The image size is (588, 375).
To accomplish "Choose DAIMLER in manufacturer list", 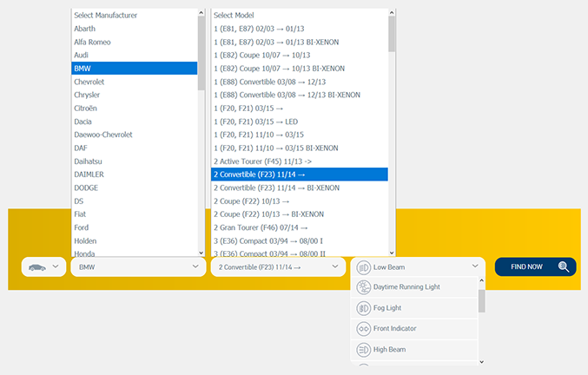I will tap(135, 174).
